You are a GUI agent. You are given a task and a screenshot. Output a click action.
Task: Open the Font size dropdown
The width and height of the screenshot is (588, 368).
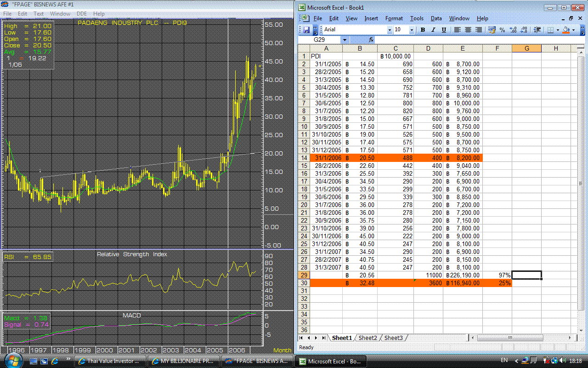pyautogui.click(x=412, y=29)
